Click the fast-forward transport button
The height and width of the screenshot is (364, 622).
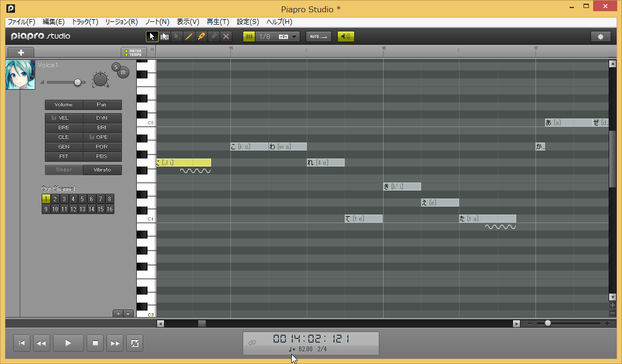point(115,343)
